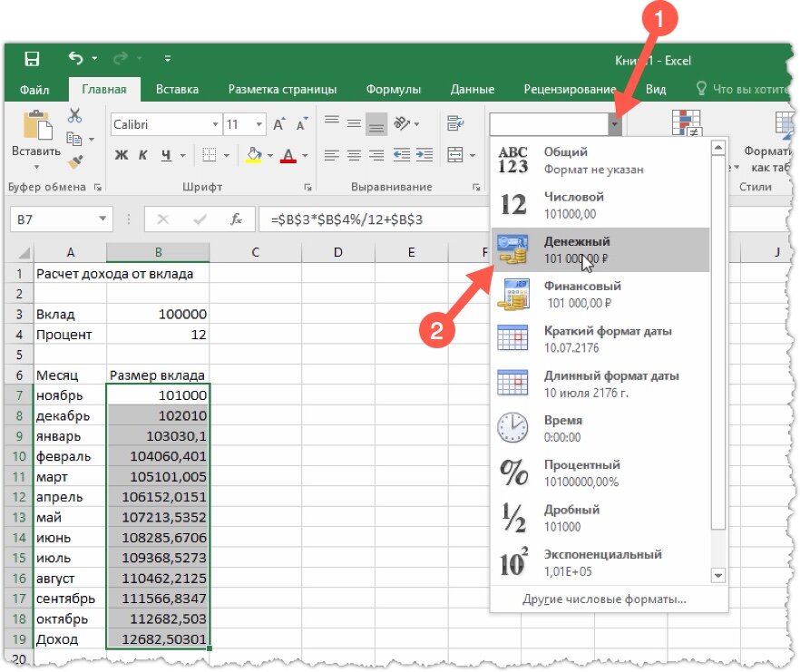Switch to the Данные tab
The height and width of the screenshot is (672, 800).
[x=473, y=90]
